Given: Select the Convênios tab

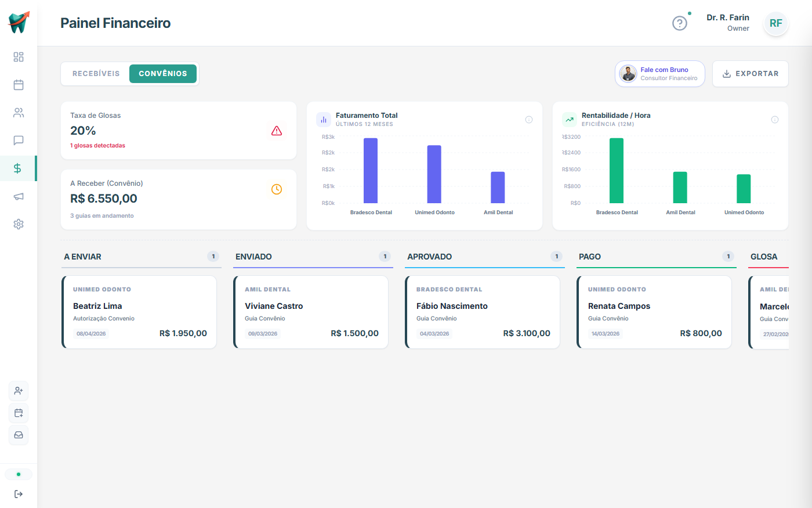Looking at the screenshot, I should (163, 74).
